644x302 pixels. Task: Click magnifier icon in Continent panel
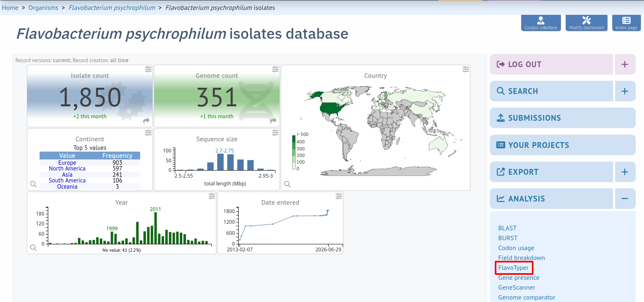coord(33,184)
